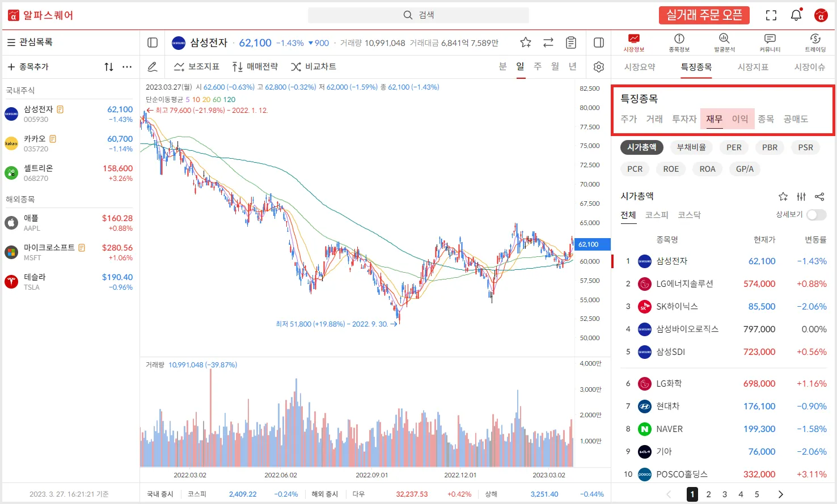Open 애플 AAPL in the watchlist

(x=69, y=223)
